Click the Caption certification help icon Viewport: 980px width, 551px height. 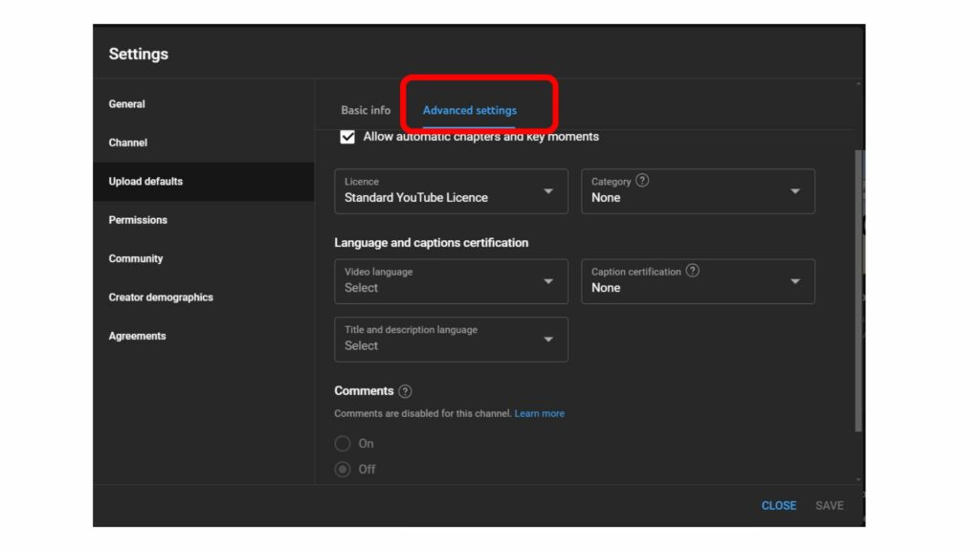690,271
